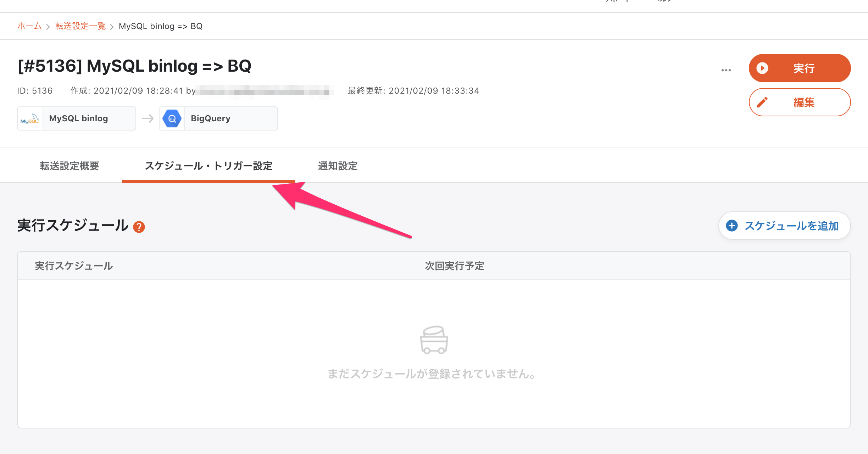868x454 pixels.
Task: Click empty schedule cart icon
Action: pyautogui.click(x=434, y=340)
